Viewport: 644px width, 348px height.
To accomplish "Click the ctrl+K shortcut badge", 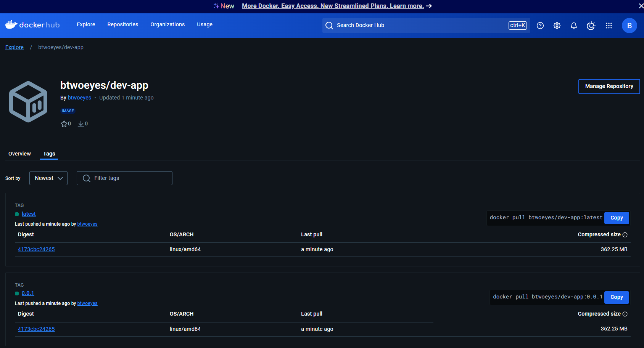I will [518, 25].
